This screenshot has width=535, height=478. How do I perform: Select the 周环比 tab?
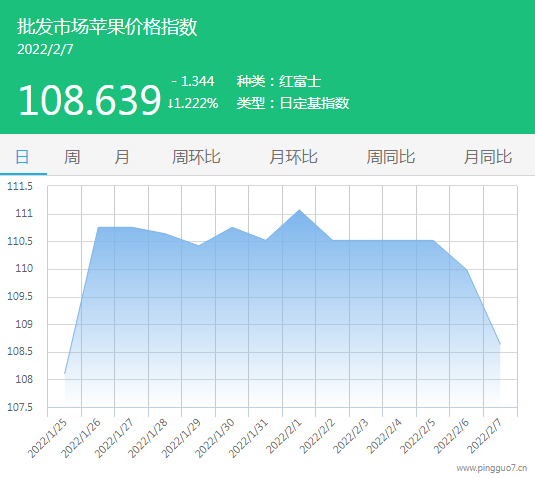click(196, 157)
